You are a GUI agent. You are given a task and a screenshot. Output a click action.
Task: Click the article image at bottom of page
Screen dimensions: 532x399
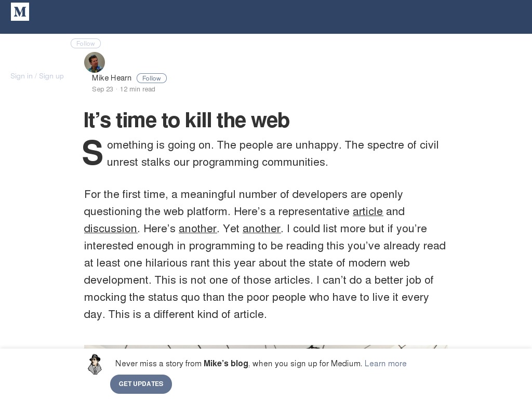pos(265,347)
